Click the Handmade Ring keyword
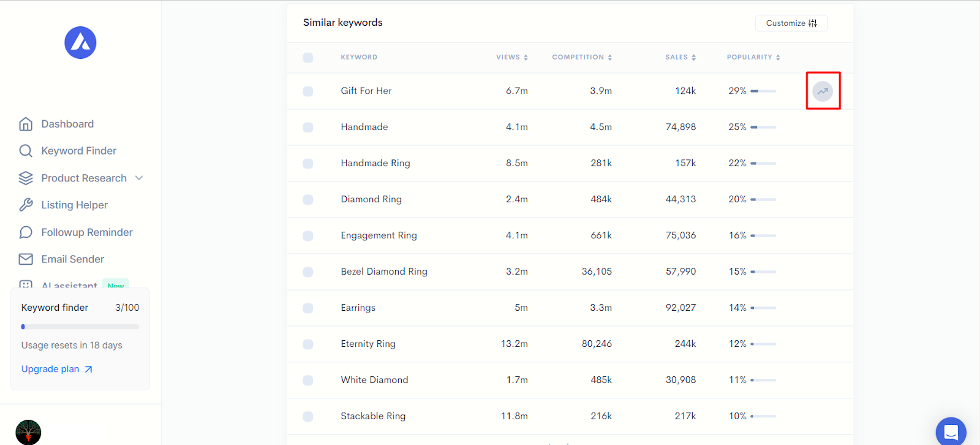Viewport: 980px width, 445px height. [375, 163]
